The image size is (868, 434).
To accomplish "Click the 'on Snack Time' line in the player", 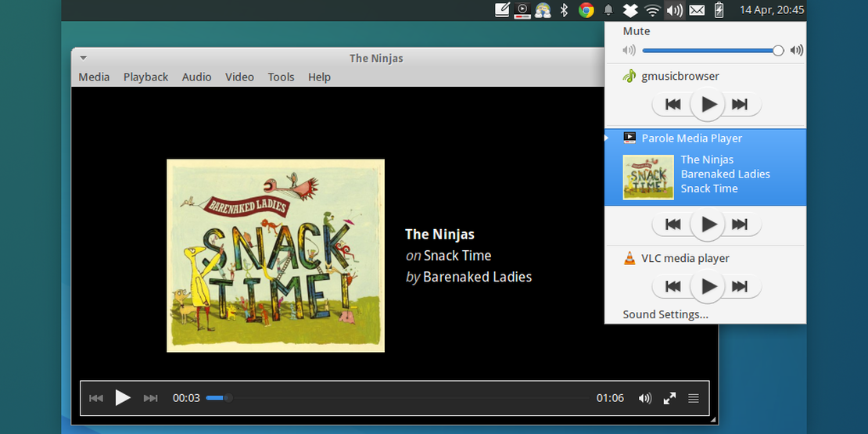I will pyautogui.click(x=448, y=256).
